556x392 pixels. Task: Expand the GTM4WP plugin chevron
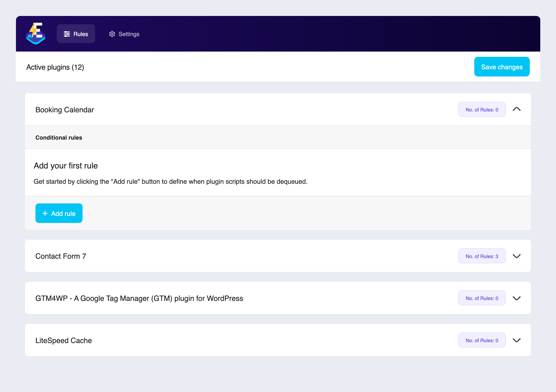tap(516, 298)
